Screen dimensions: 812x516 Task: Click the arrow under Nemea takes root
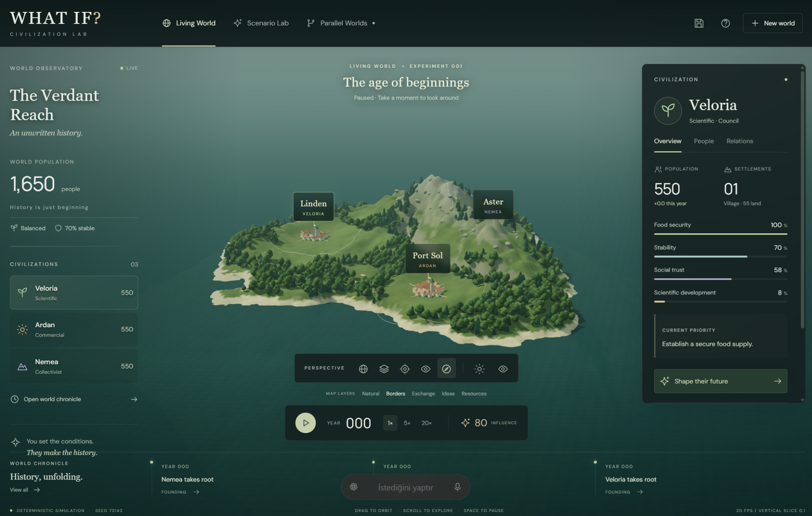pyautogui.click(x=196, y=492)
